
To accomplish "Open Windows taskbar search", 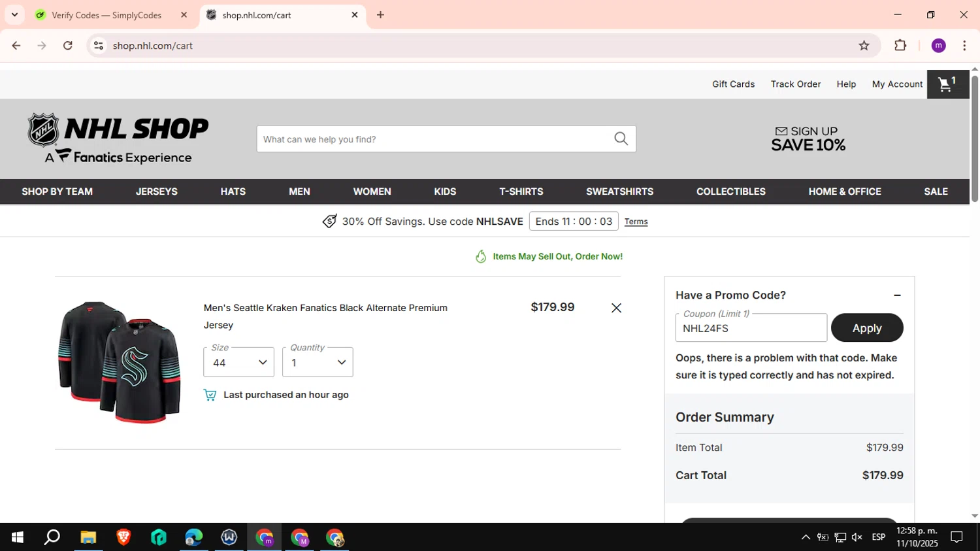I will point(52,537).
